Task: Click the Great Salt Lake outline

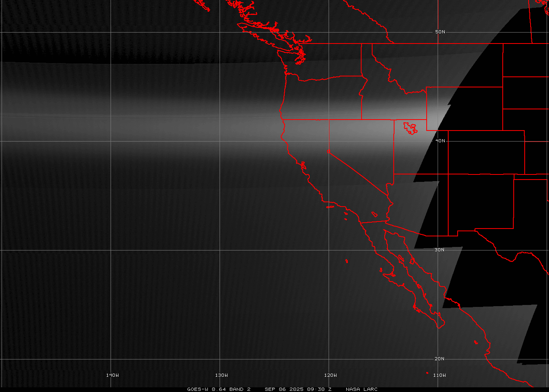Action: coord(411,128)
